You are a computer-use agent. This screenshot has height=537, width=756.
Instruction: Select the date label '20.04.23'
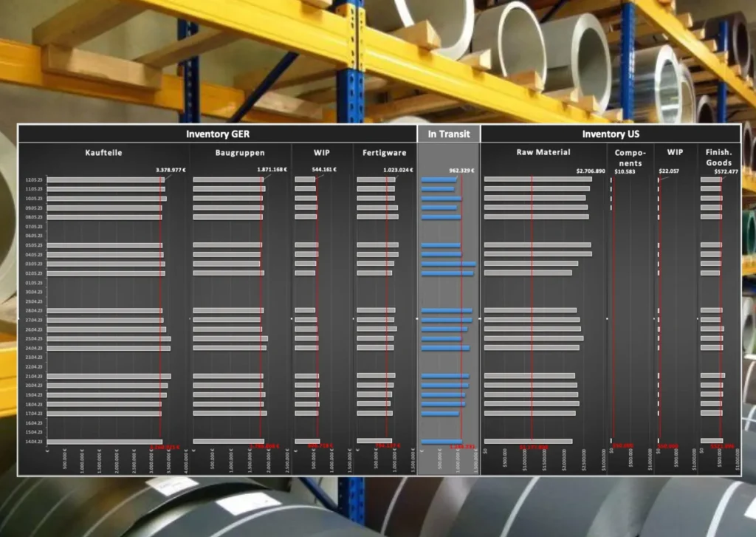coord(34,386)
